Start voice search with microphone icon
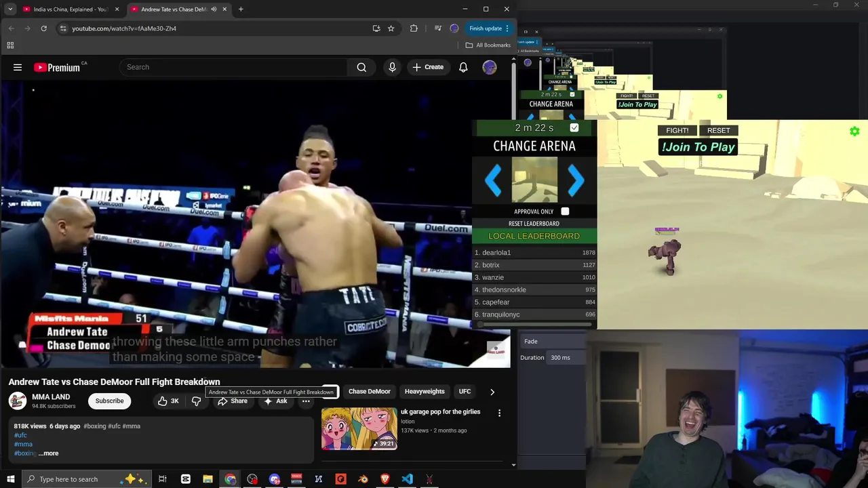 point(392,67)
